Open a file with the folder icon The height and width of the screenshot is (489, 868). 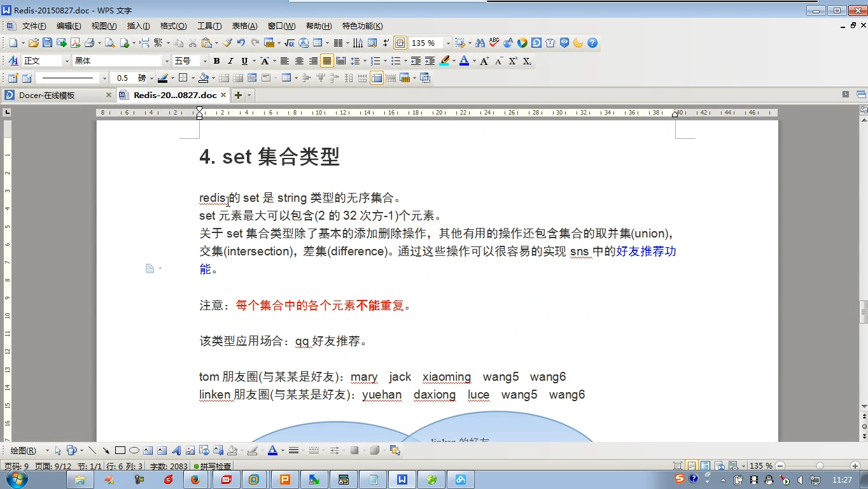tap(34, 43)
